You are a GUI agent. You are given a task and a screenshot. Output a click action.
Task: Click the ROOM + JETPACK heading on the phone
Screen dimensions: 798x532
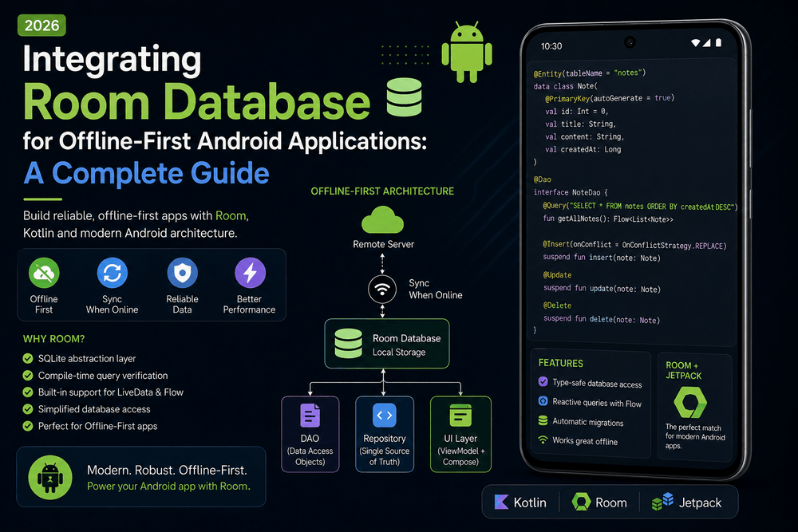click(684, 370)
